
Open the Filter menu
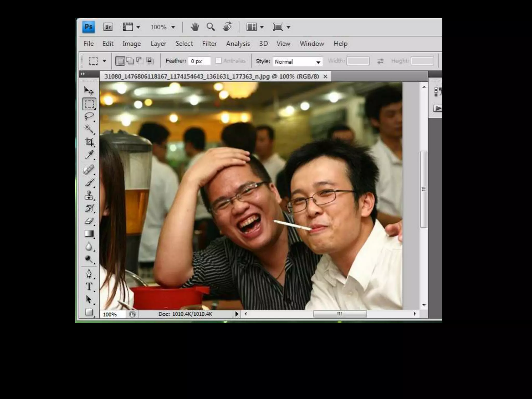209,44
